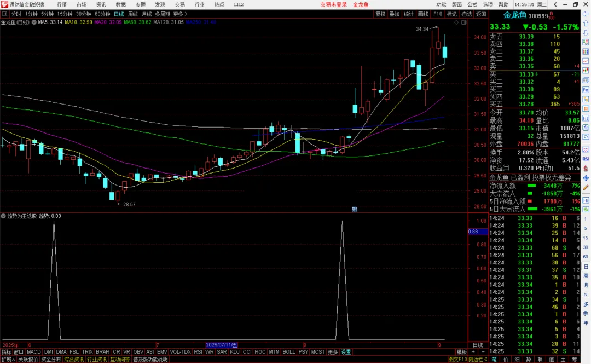Viewport: 591px width, 364px height.
Task: Collapse the 侧边栏 sidebar
Action: click(x=478, y=360)
